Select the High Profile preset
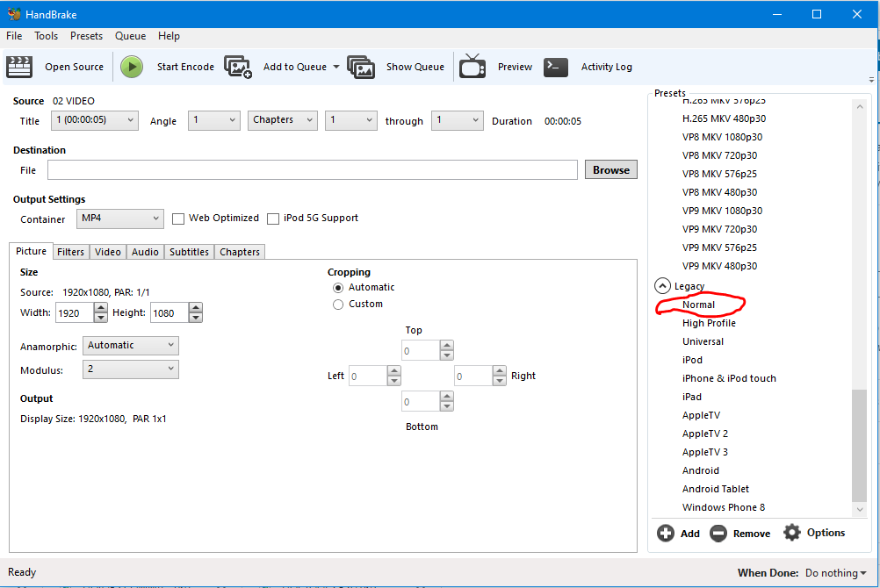 point(709,323)
